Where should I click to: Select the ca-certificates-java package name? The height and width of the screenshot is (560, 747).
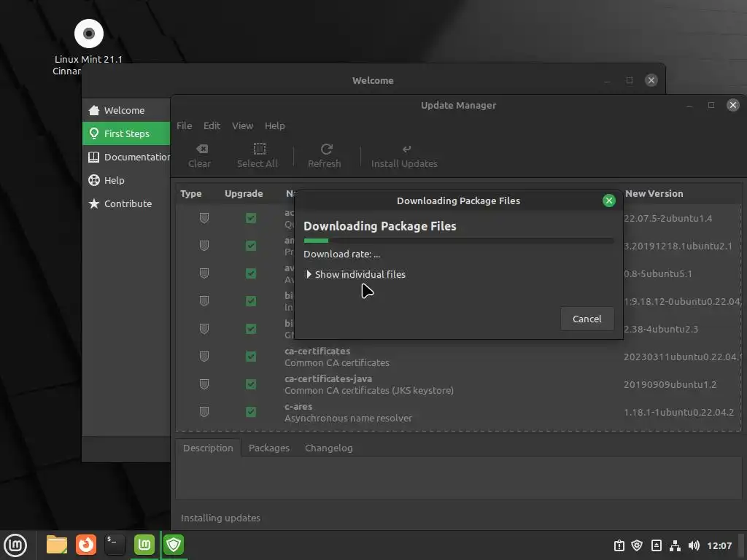[x=328, y=379]
